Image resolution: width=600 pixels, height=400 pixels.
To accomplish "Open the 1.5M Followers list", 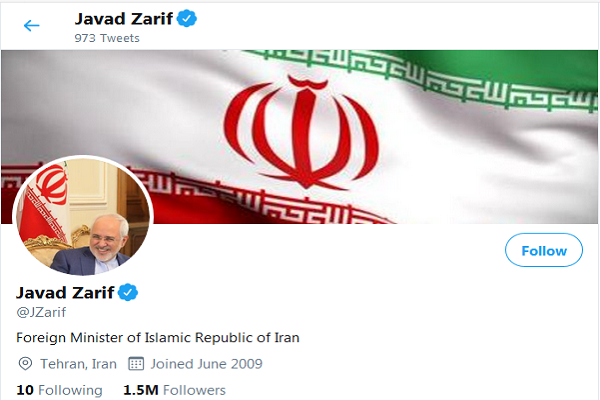I will pos(174,390).
